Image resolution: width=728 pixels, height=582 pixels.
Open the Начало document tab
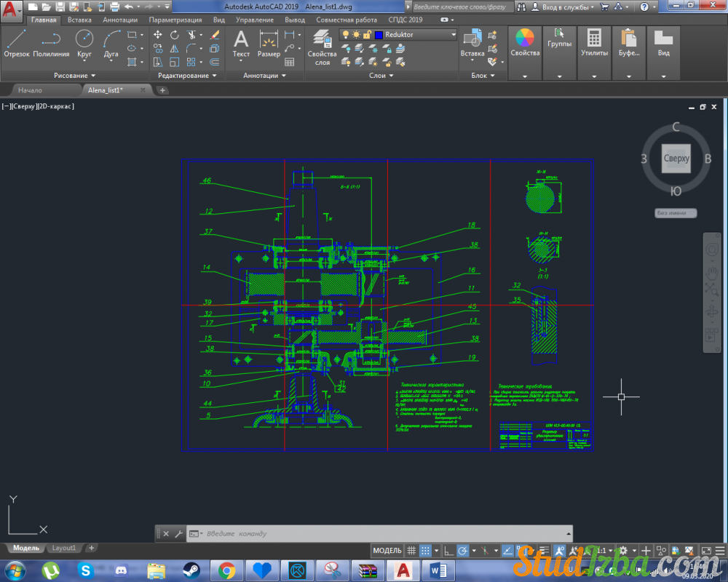[x=30, y=90]
